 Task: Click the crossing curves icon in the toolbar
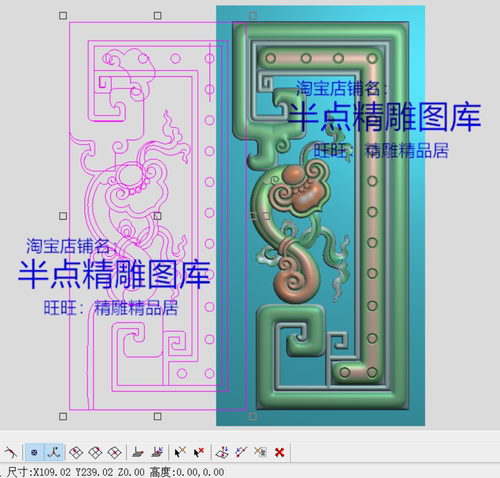11,452
